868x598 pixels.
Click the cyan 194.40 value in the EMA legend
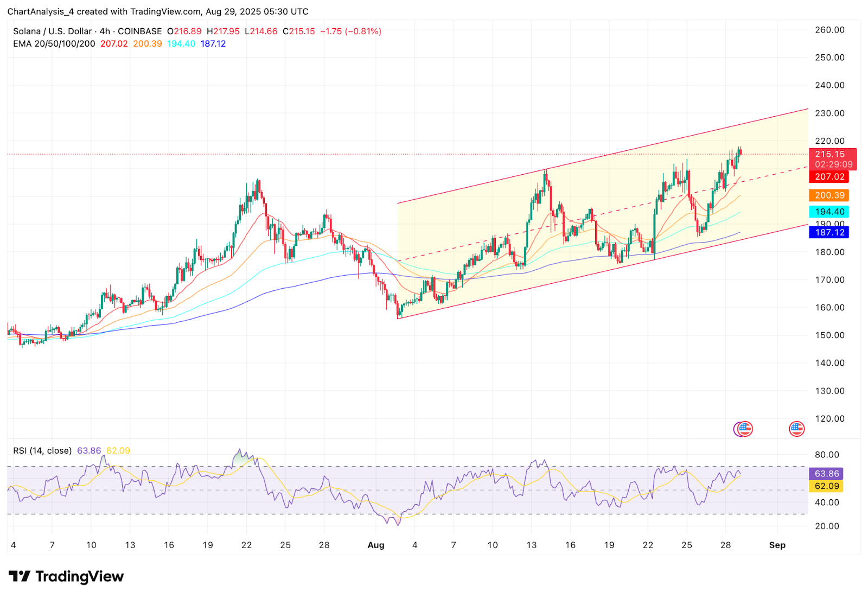point(181,43)
